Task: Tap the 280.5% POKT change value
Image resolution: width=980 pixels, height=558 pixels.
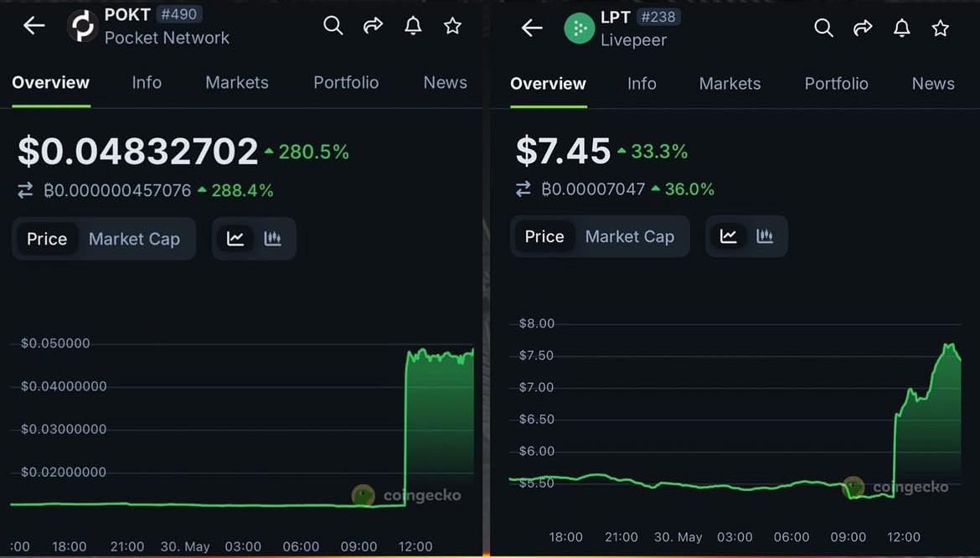Action: click(314, 152)
